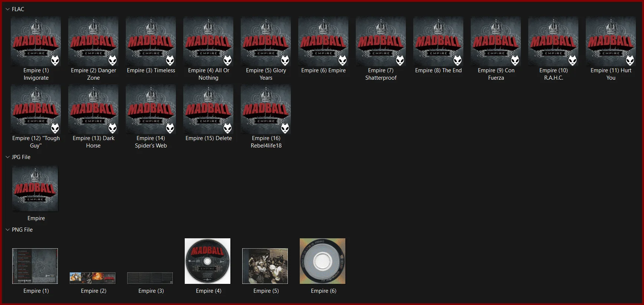Click the Empire (9) Con Fuerza file icon
The width and height of the screenshot is (644, 305).
coord(496,41)
